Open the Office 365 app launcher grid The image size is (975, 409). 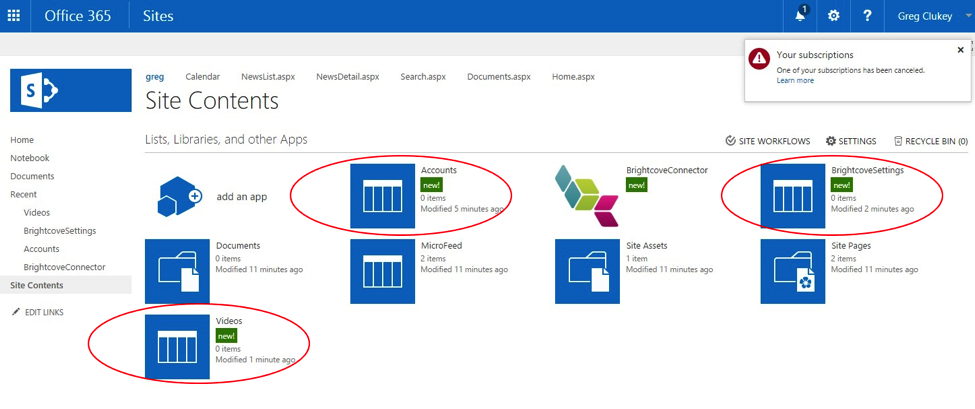click(14, 16)
